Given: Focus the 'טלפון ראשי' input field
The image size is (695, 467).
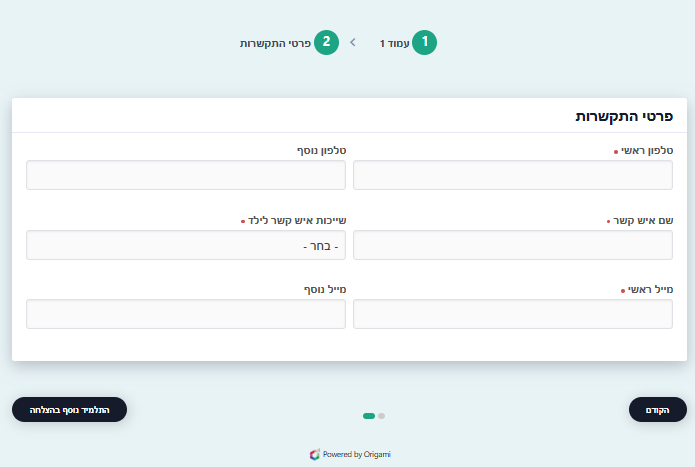Looking at the screenshot, I should 513,175.
